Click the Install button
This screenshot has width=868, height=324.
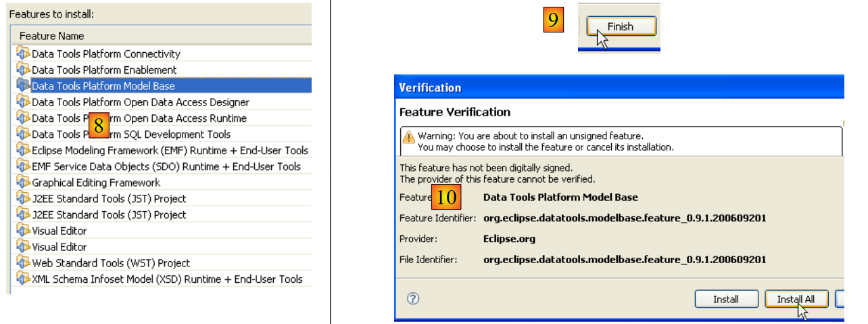tap(725, 299)
